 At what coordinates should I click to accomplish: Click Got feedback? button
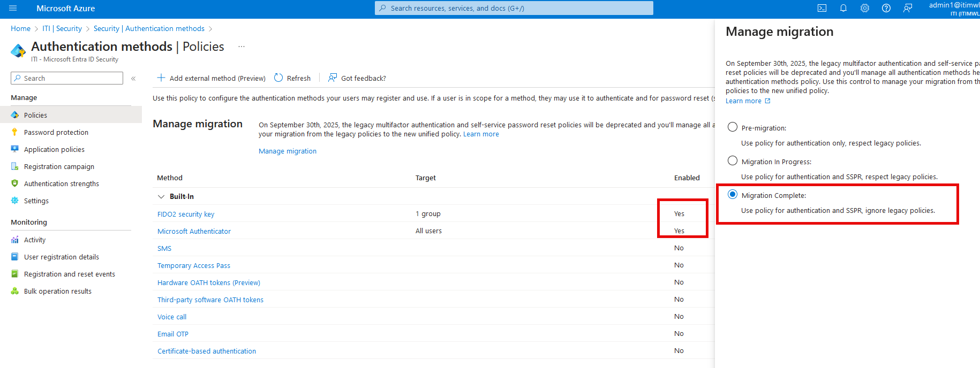(x=357, y=78)
